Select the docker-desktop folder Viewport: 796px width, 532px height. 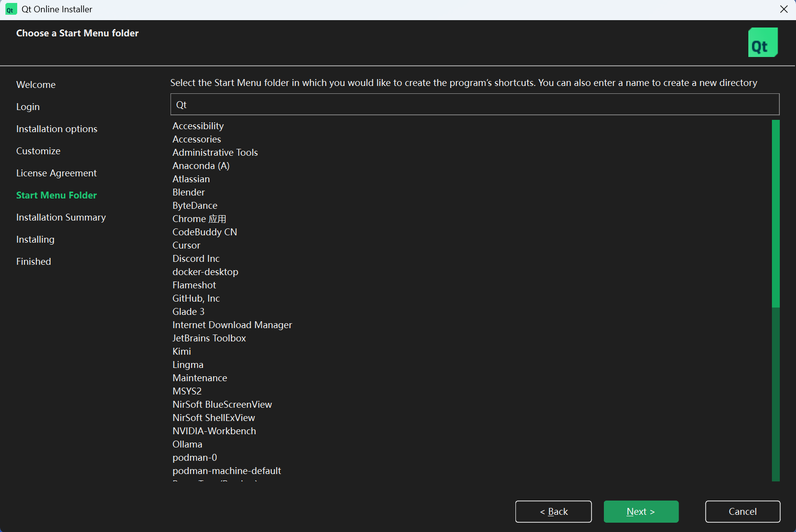tap(205, 272)
